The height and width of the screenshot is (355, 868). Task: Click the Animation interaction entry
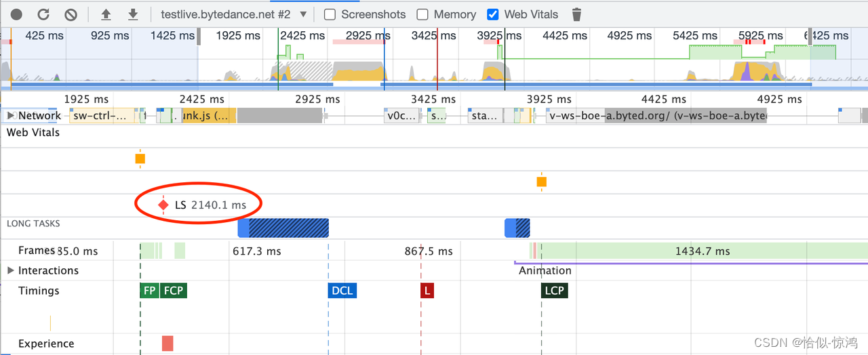545,270
